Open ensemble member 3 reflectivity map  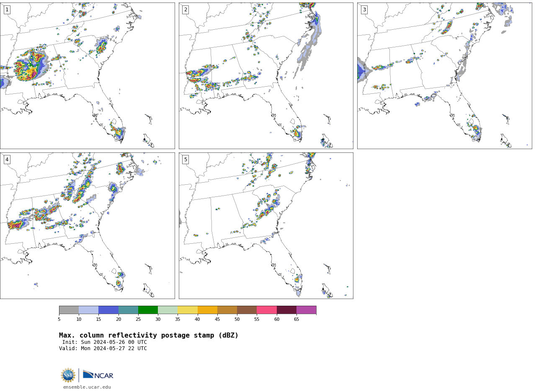444,76
